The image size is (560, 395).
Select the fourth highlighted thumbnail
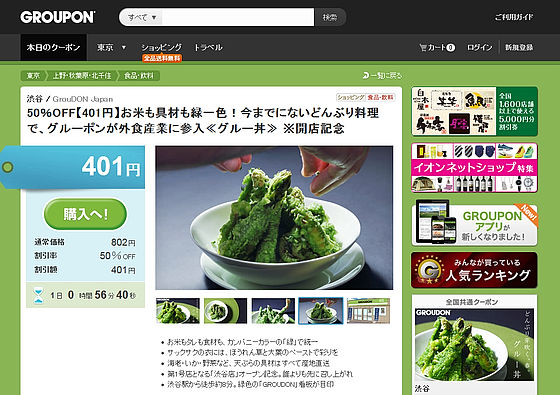tap(321, 311)
